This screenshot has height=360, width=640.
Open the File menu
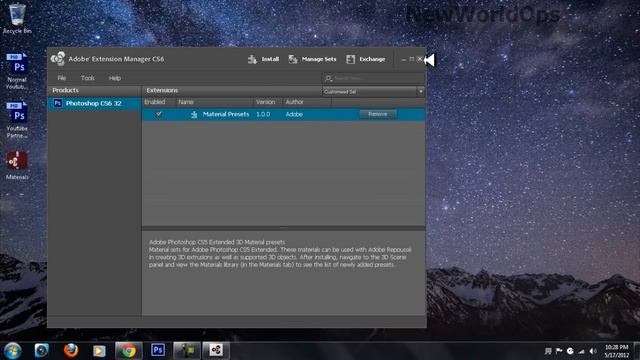62,78
